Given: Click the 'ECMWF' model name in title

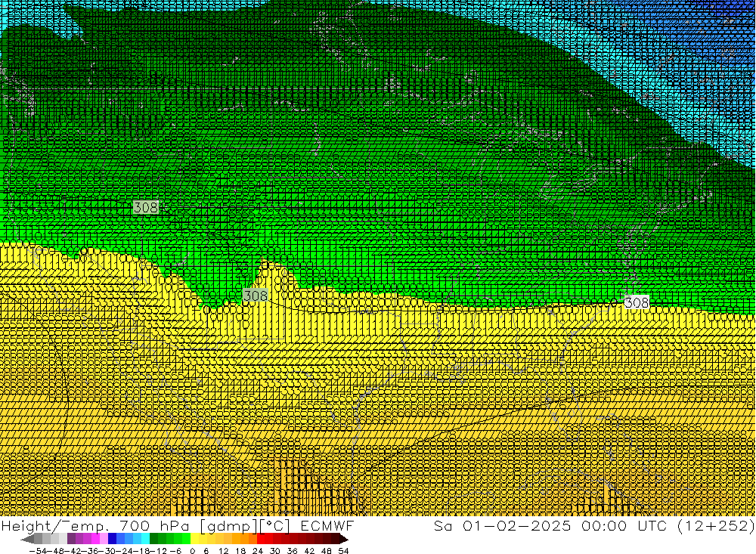Looking at the screenshot, I should 327,525.
